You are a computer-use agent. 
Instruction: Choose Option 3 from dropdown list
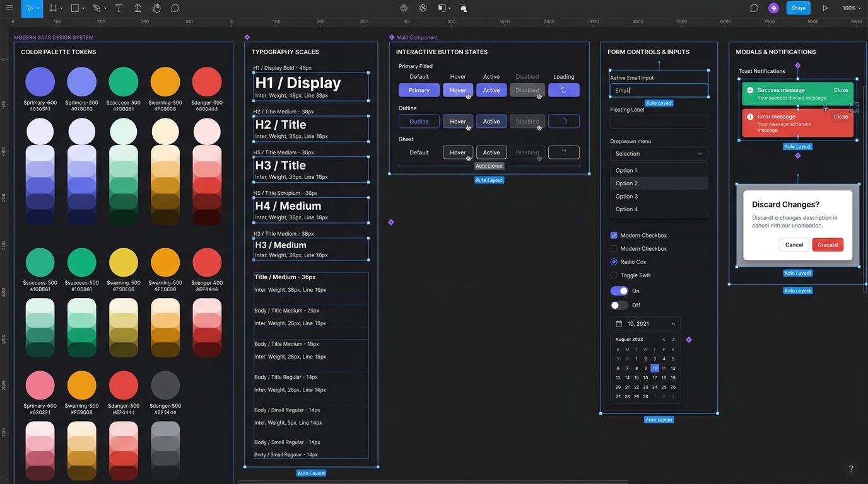[659, 196]
